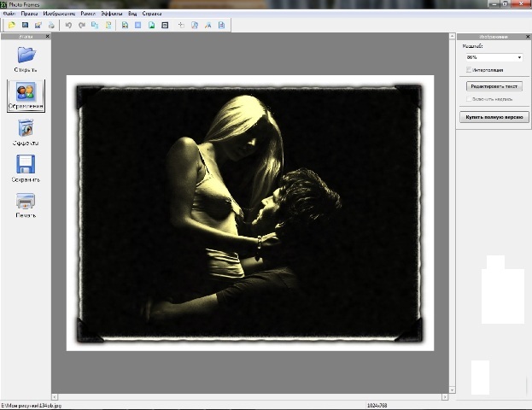532x410 pixels.
Task: Close the Этапы sidebar panel
Action: pyautogui.click(x=47, y=37)
